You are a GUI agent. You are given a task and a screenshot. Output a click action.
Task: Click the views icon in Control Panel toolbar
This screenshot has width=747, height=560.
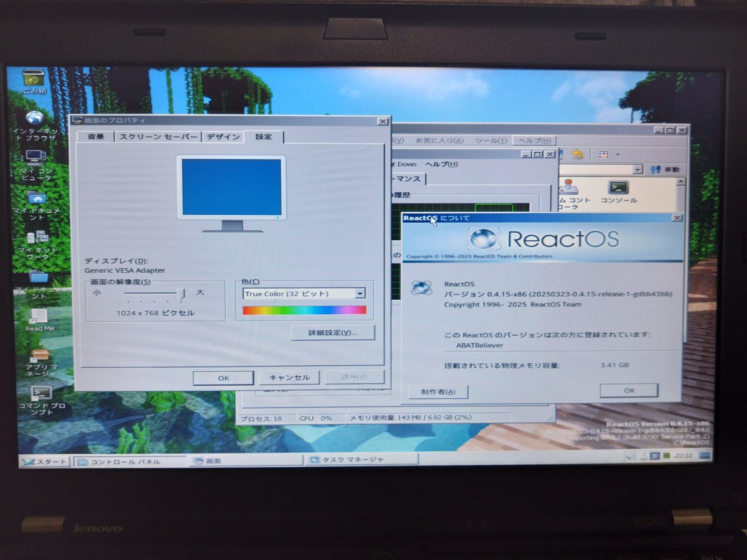tap(603, 154)
